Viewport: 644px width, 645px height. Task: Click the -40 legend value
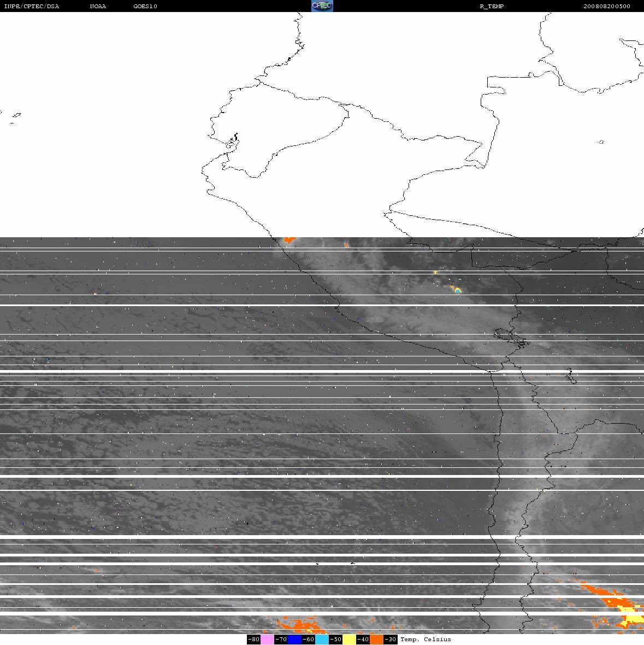[363, 639]
